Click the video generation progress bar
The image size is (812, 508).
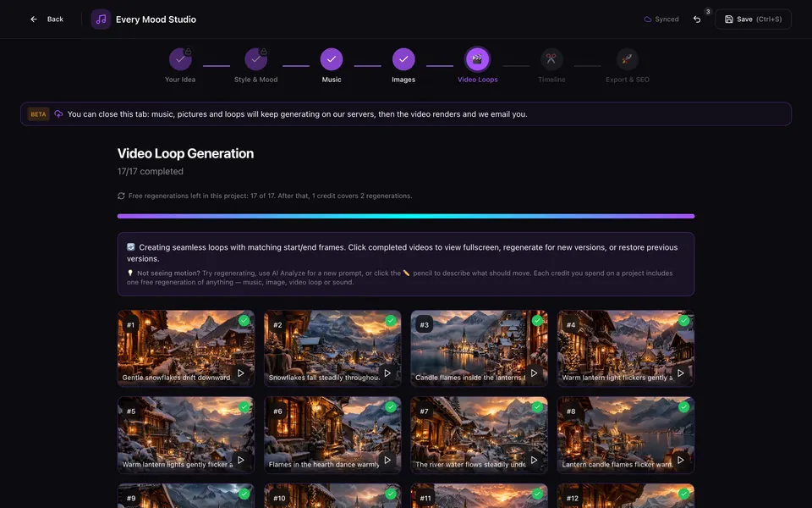[x=406, y=216]
